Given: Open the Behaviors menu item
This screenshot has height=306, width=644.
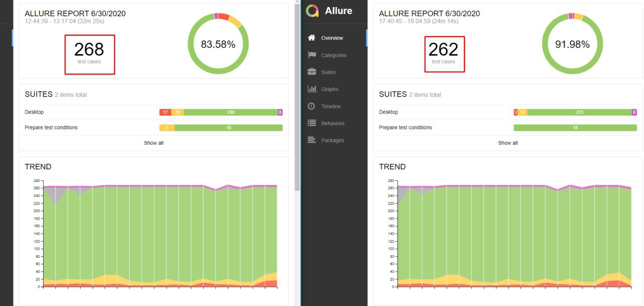Looking at the screenshot, I should pyautogui.click(x=334, y=123).
